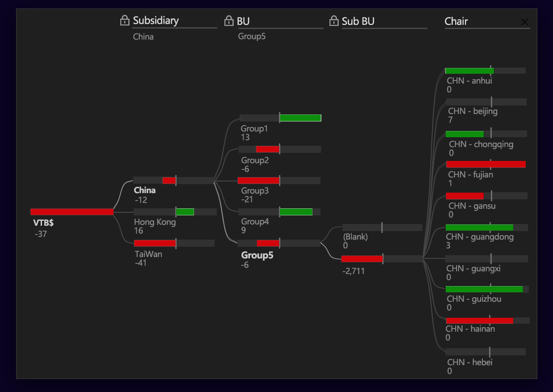
Task: Click the 3 value under CHN - guangdong
Action: 448,245
